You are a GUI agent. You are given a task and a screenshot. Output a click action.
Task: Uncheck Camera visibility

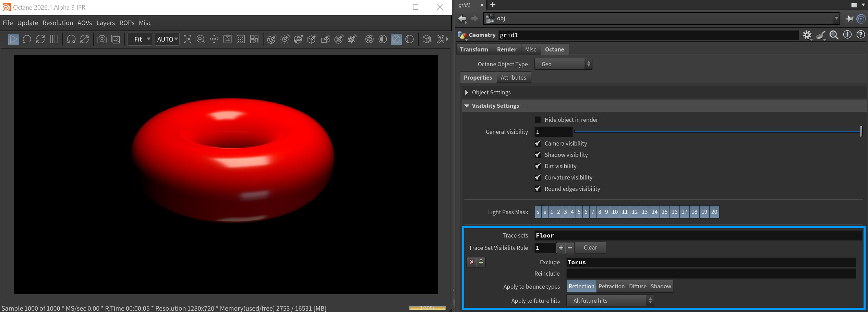[538, 143]
